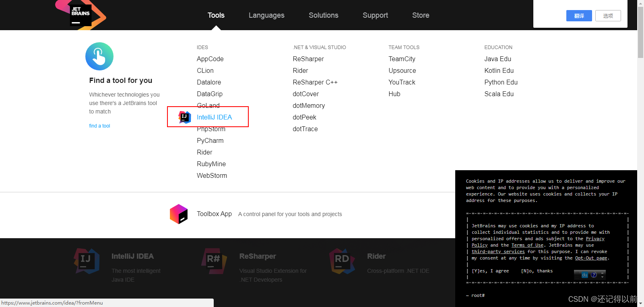Open Datalore in the IDEs list

pos(209,82)
